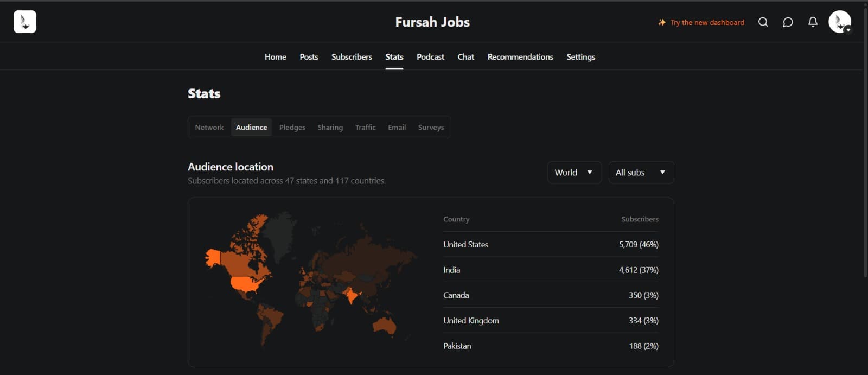Click the '4,612 (37%)' subscriber value
The width and height of the screenshot is (868, 375).
point(639,270)
